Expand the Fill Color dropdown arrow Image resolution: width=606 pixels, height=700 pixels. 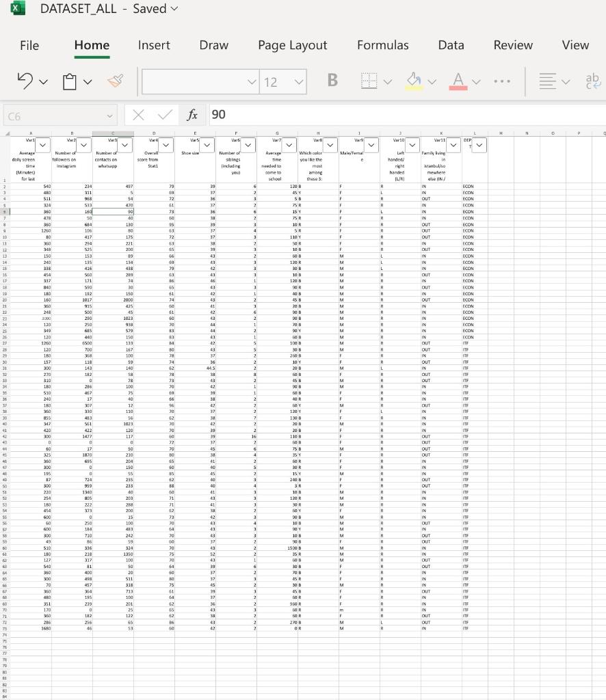pos(430,81)
